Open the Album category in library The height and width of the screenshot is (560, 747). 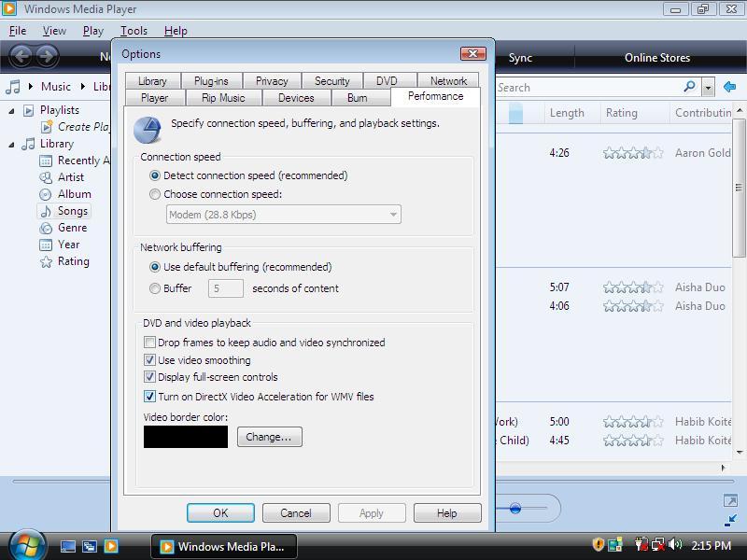click(x=74, y=194)
